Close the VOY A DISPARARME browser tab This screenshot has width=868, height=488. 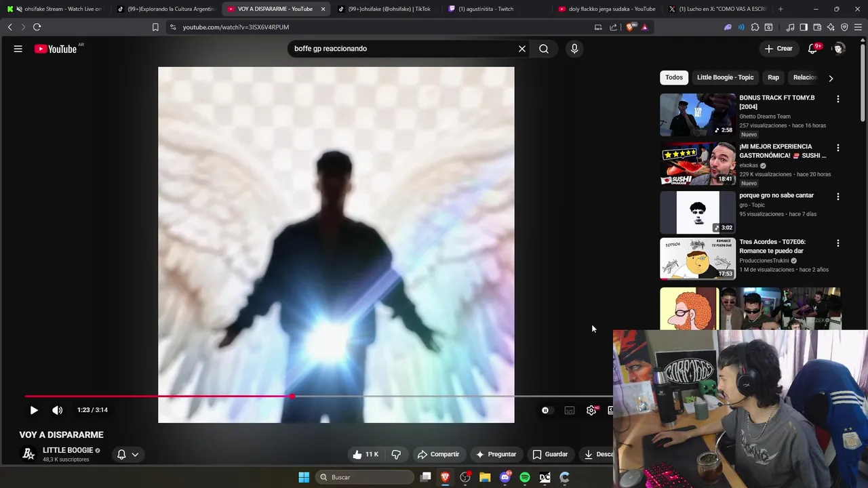(323, 9)
